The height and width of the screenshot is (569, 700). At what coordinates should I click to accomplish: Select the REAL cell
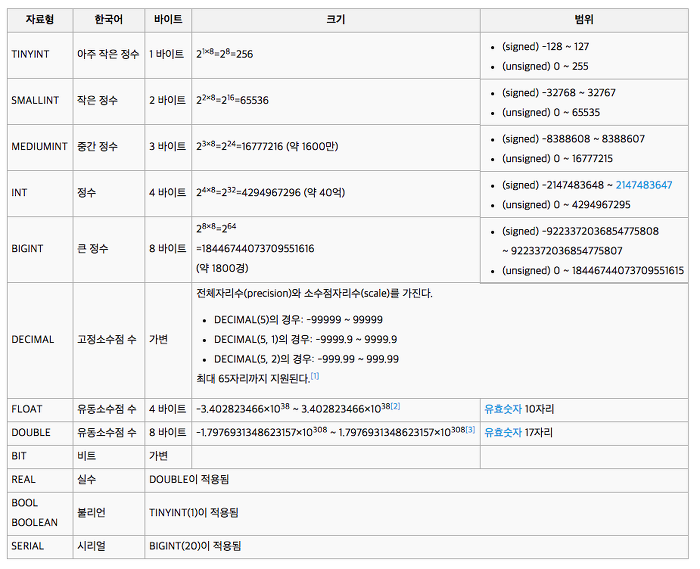pos(40,480)
